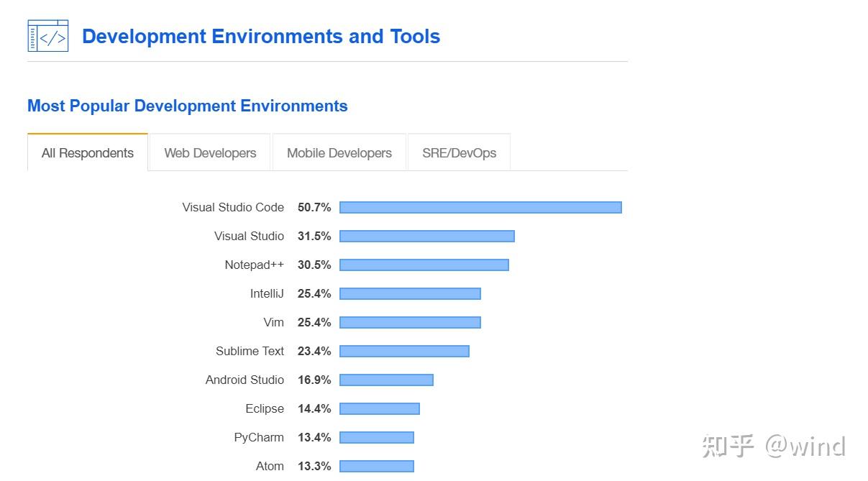Select the Eclipse label
Image resolution: width=868 pixels, height=481 pixels.
264,408
